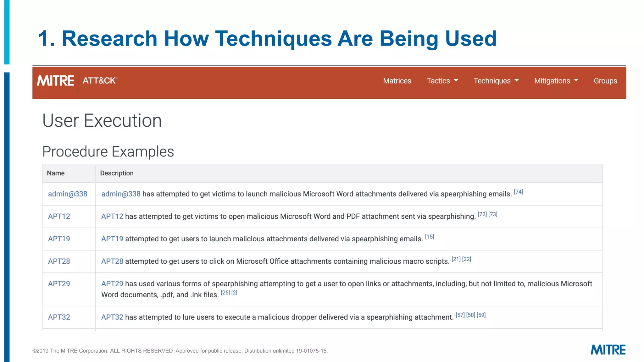Expand the Techniques dropdown
The height and width of the screenshot is (362, 644).
(x=496, y=81)
